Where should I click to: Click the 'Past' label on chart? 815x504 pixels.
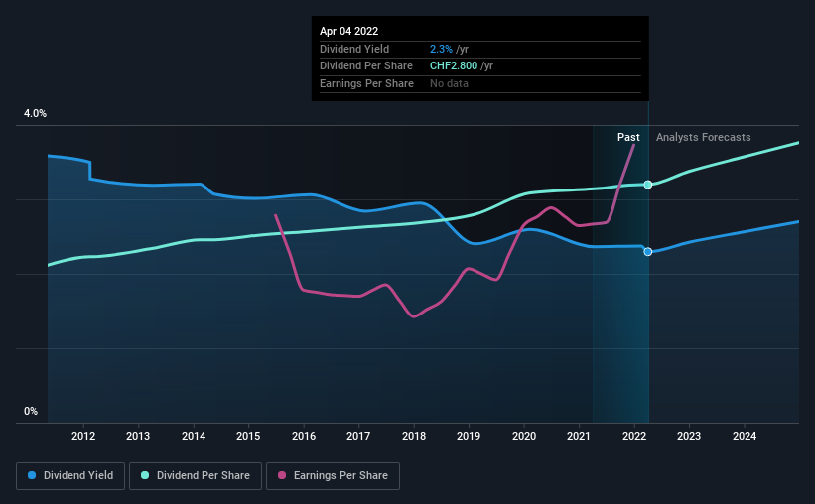tap(628, 137)
